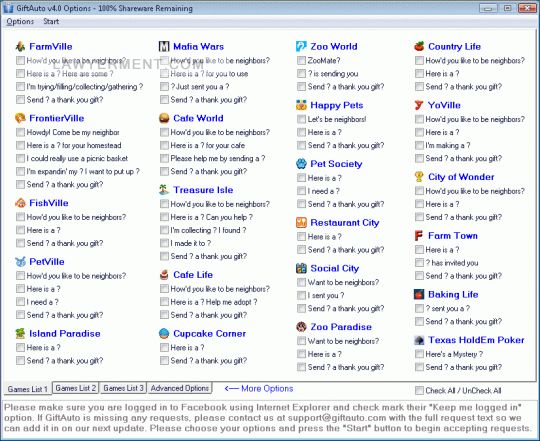Click the '<-- More Options' label

[x=259, y=389]
